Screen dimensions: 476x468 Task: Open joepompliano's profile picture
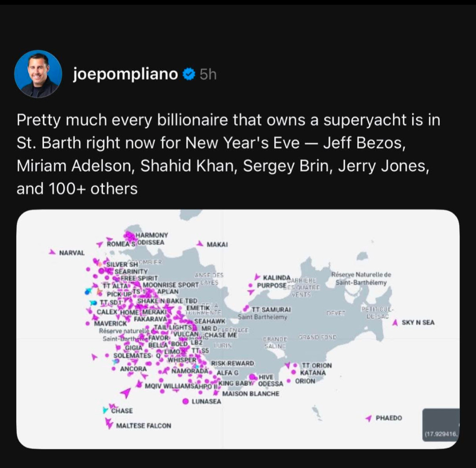pos(38,74)
